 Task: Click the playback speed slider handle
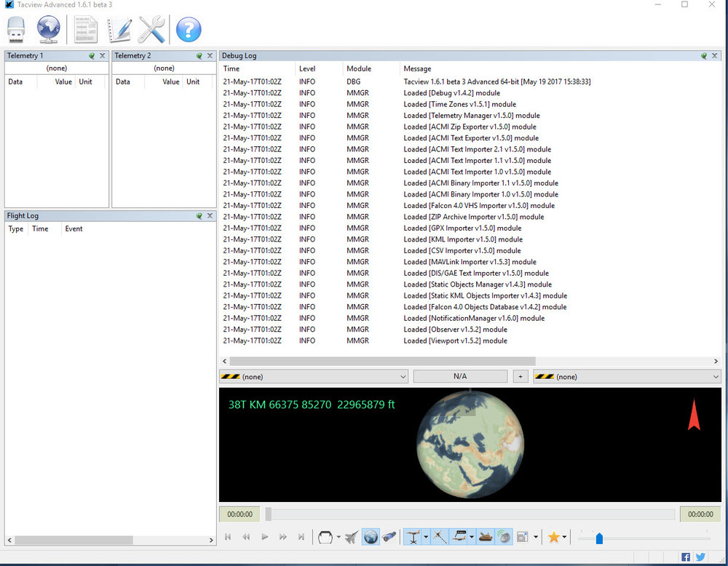[599, 538]
